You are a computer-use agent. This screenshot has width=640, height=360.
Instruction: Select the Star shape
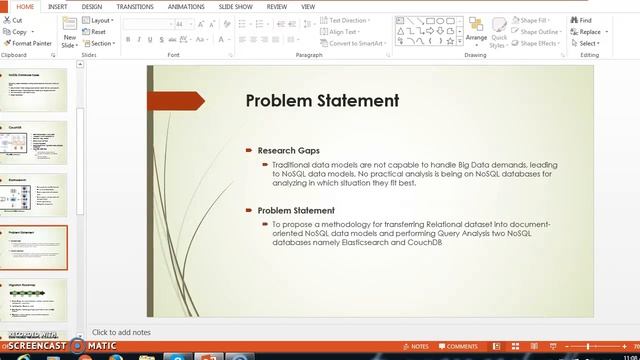pyautogui.click(x=450, y=41)
